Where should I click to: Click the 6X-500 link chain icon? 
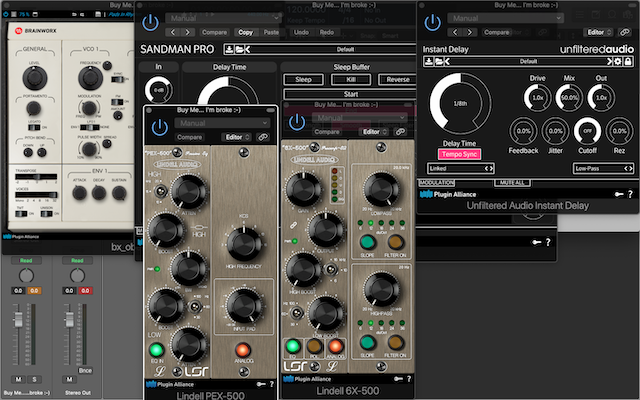click(x=400, y=131)
